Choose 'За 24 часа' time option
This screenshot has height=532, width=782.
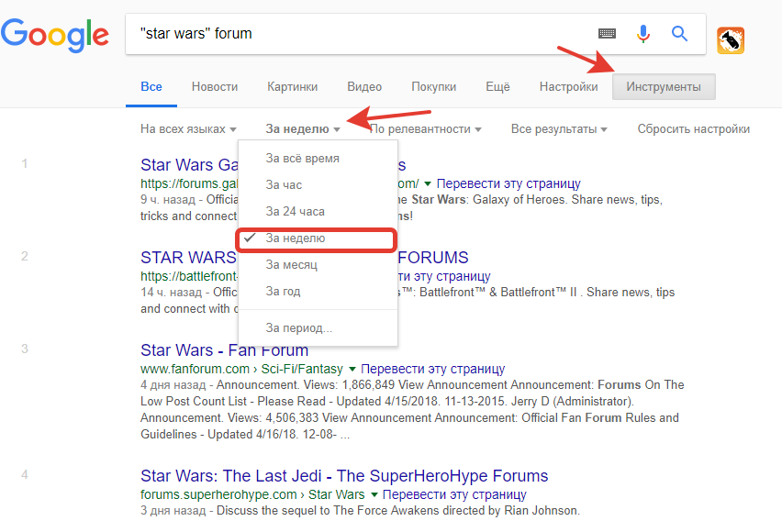click(x=318, y=211)
